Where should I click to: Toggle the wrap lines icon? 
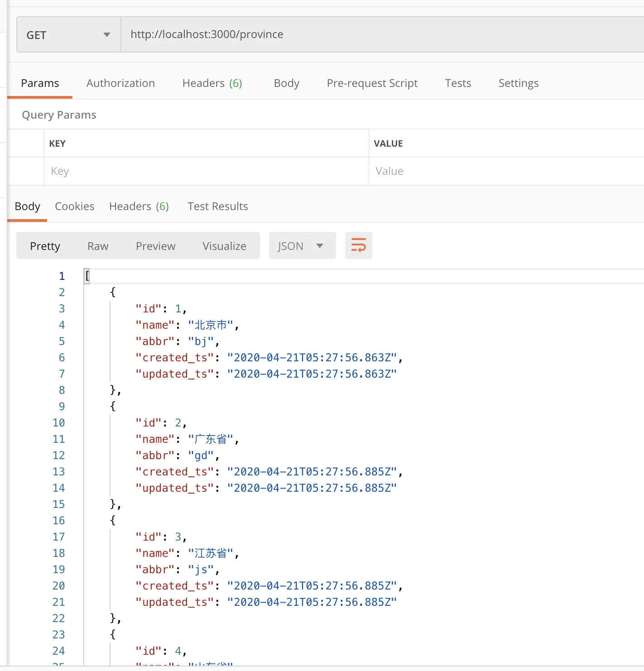pos(358,246)
